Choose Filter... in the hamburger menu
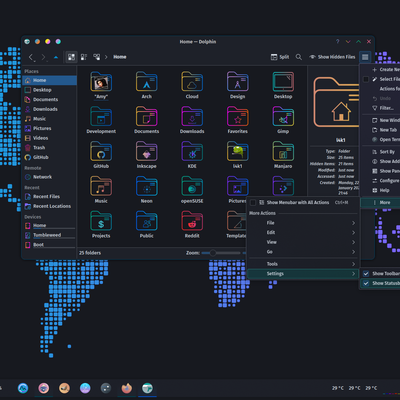Screen dimensions: 400x400 (380, 108)
